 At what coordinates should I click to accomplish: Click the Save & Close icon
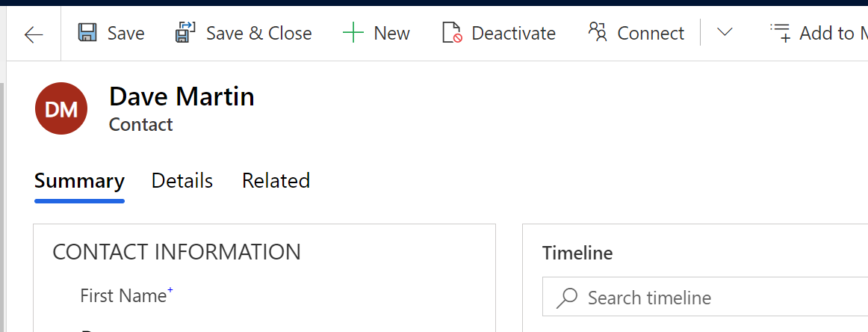point(185,33)
